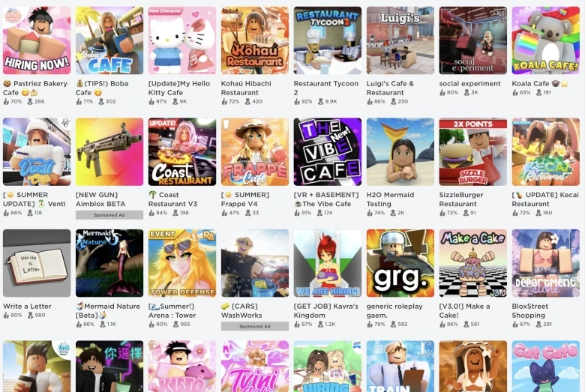Click the Write a Letter title link
The height and width of the screenshot is (392, 585).
pyautogui.click(x=27, y=307)
